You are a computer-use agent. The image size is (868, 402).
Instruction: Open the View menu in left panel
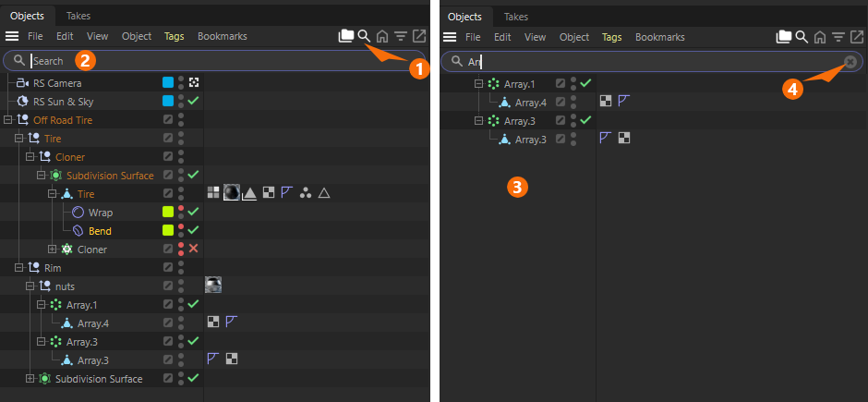coord(98,37)
